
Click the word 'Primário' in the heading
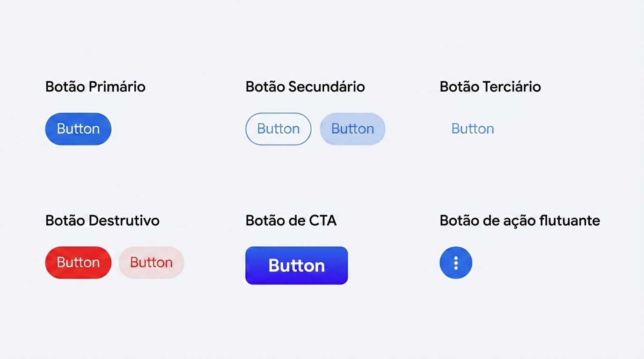pyautogui.click(x=117, y=86)
